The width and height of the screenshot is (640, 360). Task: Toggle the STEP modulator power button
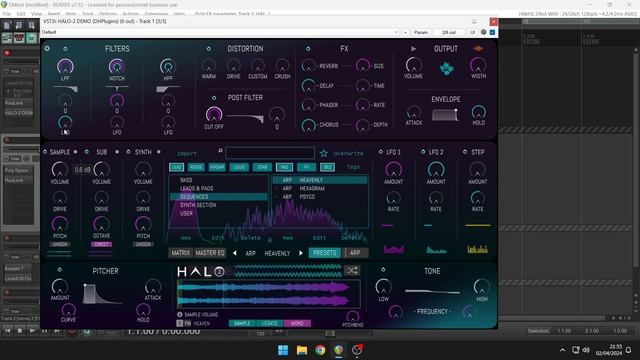465,152
